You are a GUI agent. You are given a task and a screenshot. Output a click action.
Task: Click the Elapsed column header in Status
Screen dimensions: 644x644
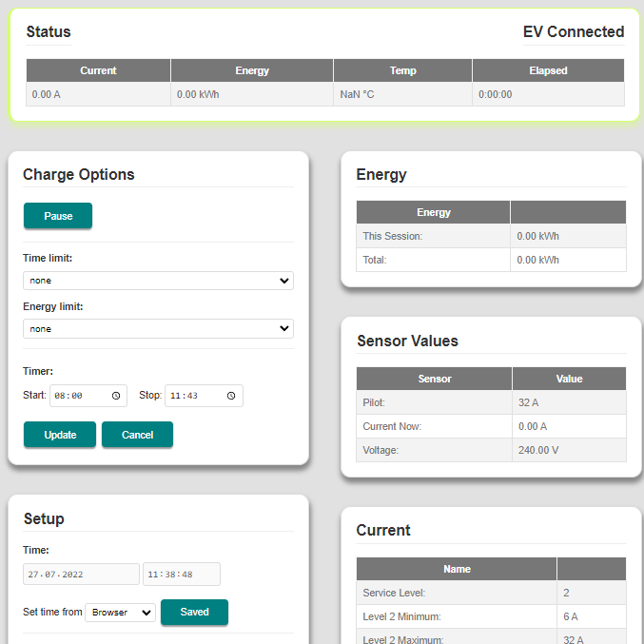[548, 70]
